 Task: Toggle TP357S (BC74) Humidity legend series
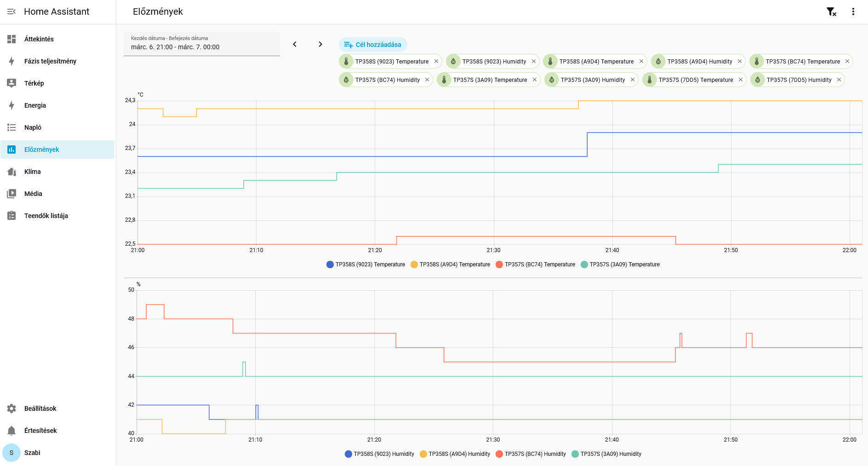coord(531,454)
